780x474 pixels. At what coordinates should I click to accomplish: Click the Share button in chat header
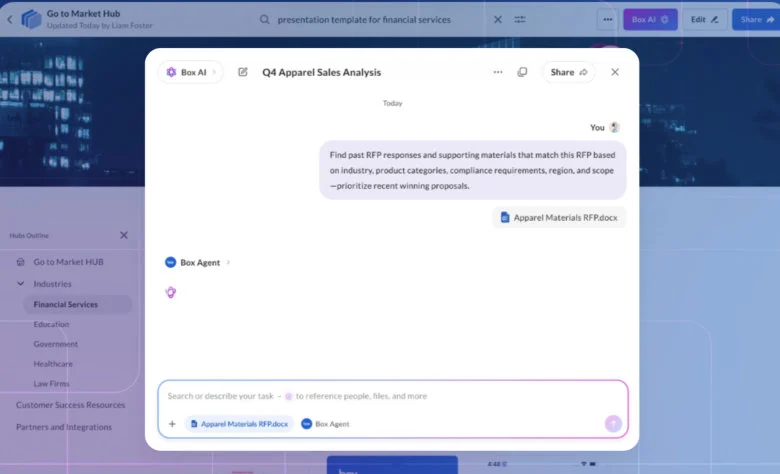[568, 72]
